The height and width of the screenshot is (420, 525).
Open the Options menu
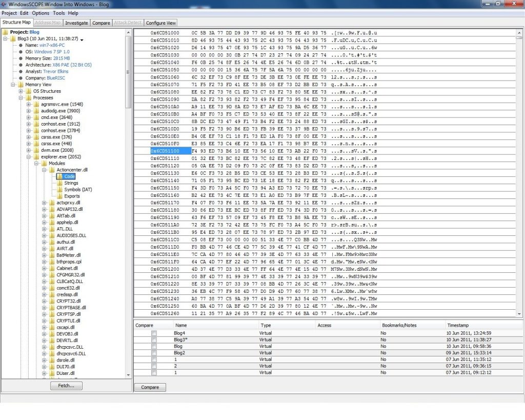point(41,13)
